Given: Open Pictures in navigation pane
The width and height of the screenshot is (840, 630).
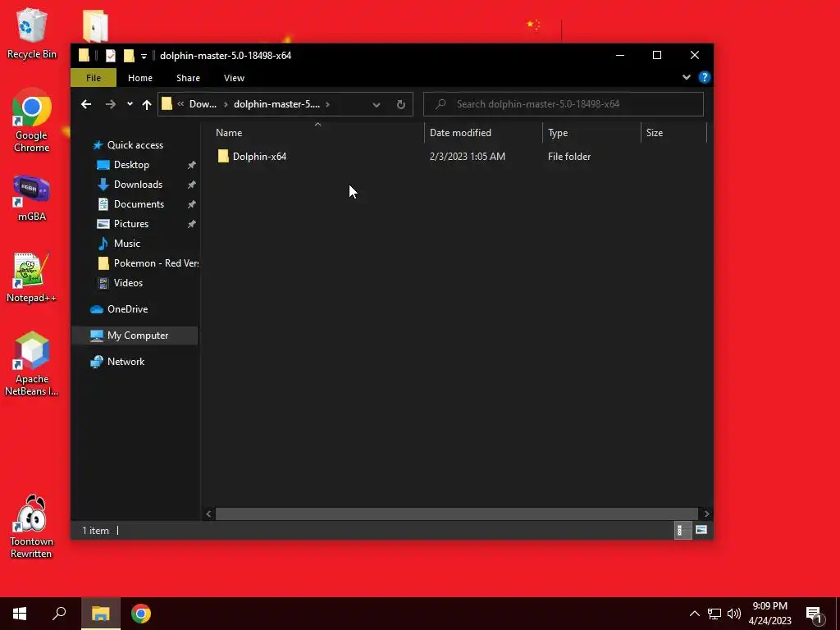Looking at the screenshot, I should 130,224.
